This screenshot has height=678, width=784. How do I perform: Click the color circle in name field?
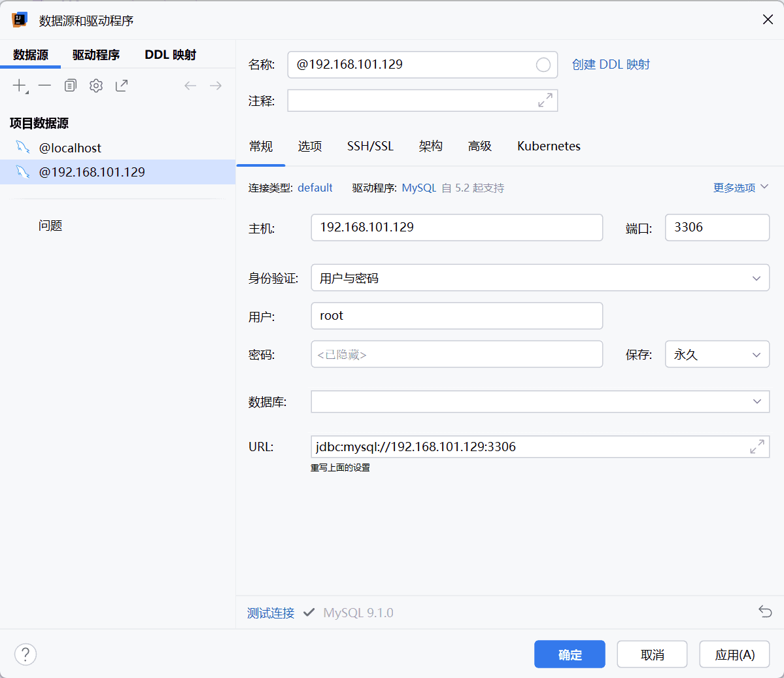click(x=543, y=65)
